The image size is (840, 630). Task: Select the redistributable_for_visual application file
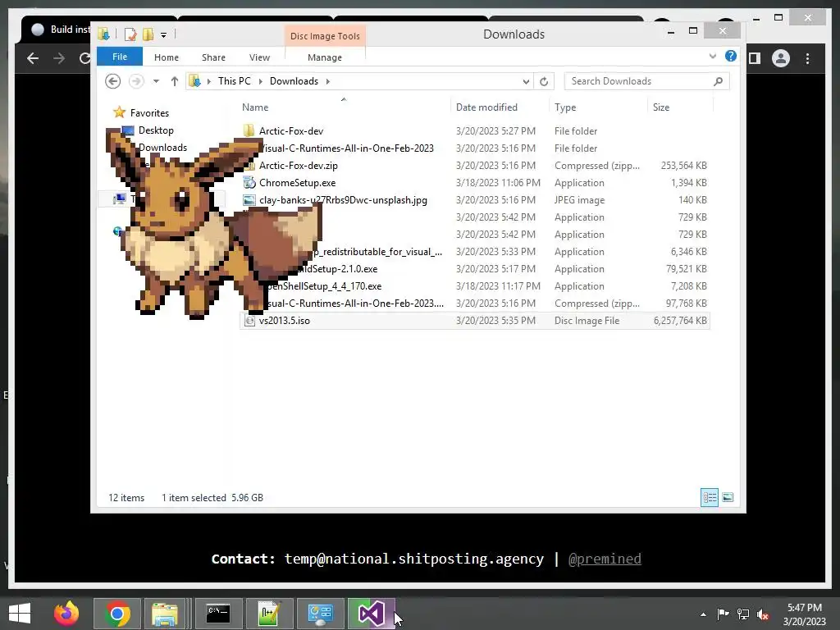[x=378, y=252]
